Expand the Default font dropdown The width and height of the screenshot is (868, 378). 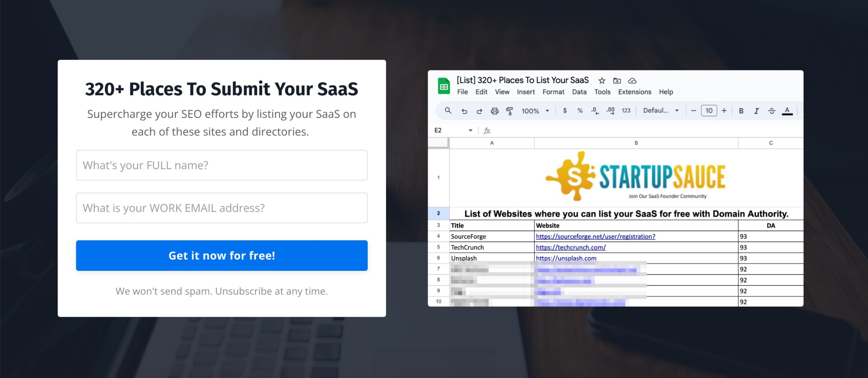point(661,111)
